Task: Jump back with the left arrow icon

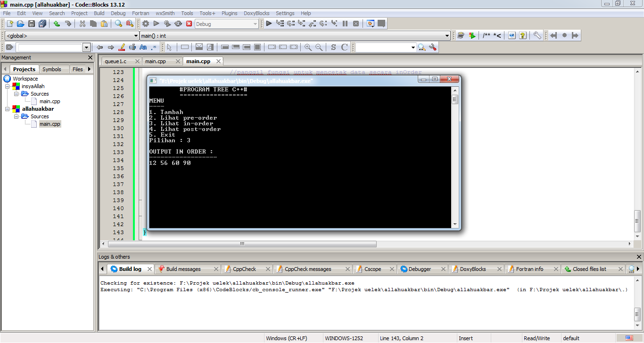Action: tap(553, 35)
